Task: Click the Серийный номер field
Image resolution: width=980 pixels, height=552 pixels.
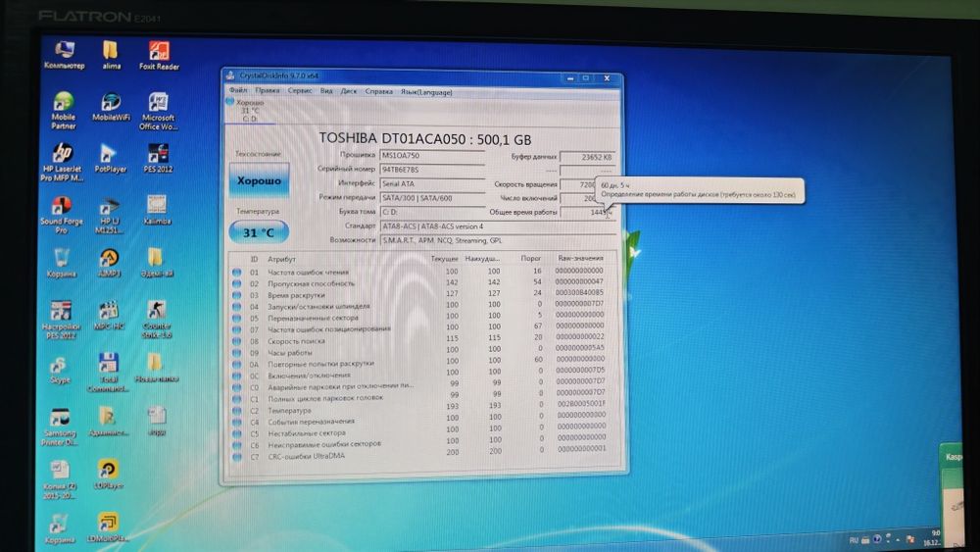Action: (432, 170)
